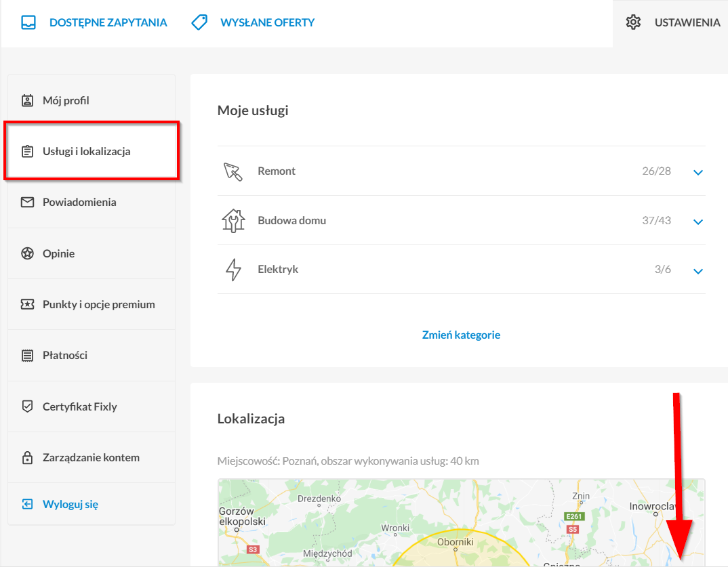Image resolution: width=728 pixels, height=567 pixels.
Task: Click the star icon next to Opinie
Action: [27, 253]
